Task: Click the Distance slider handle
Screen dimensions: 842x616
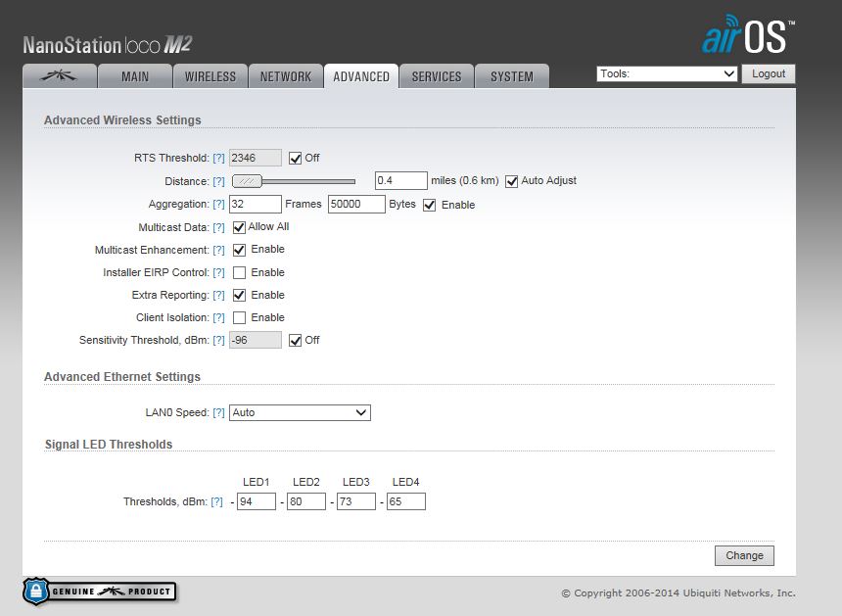Action: pyautogui.click(x=247, y=181)
